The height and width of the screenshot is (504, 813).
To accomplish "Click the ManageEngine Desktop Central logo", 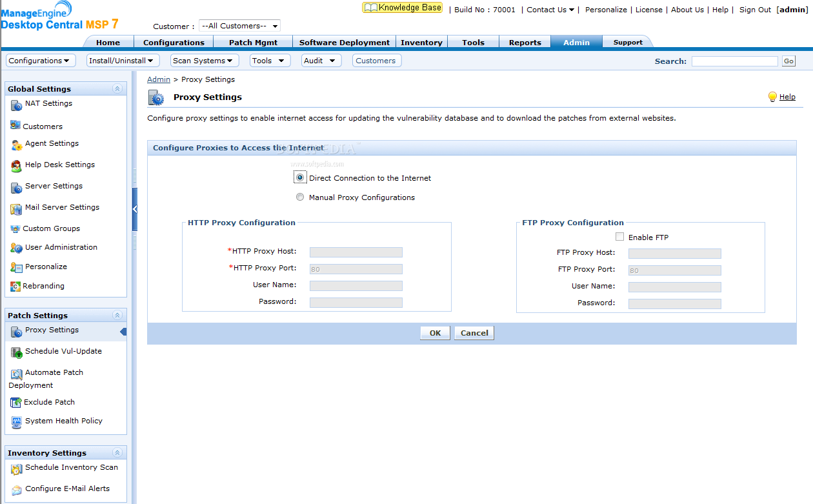I will 59,16.
